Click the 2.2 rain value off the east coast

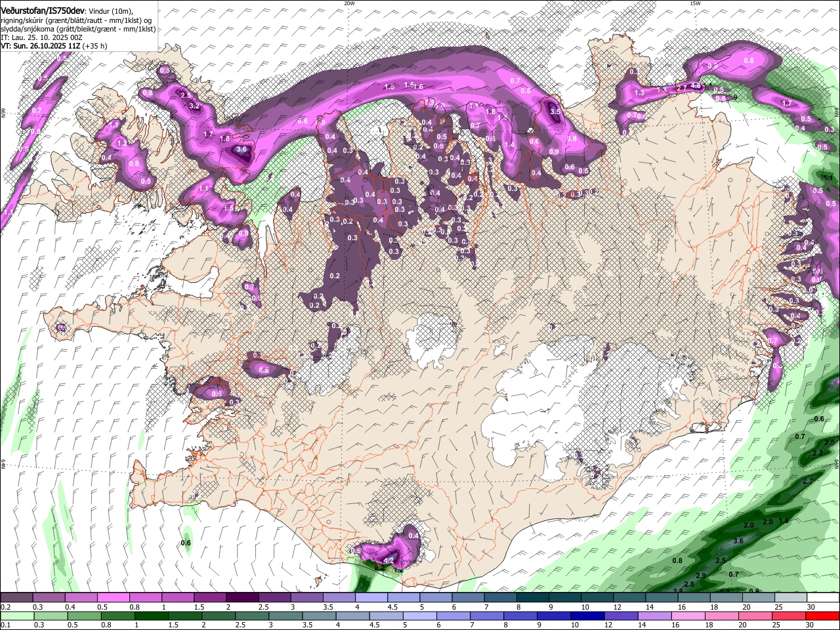pos(817,453)
